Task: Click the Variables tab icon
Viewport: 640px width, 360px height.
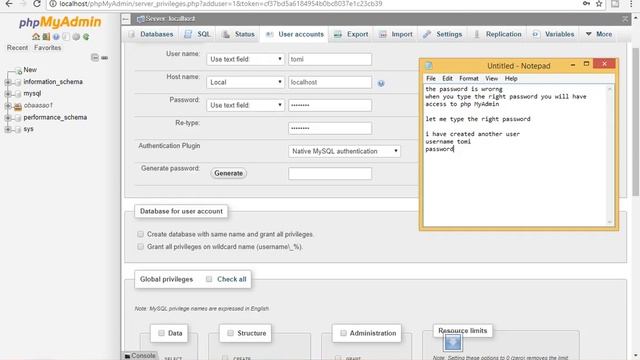Action: point(536,34)
